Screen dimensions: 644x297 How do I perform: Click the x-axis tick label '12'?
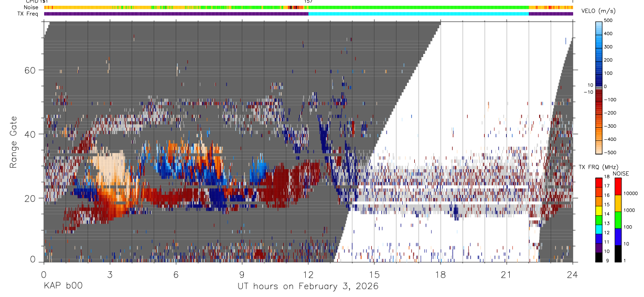point(308,274)
